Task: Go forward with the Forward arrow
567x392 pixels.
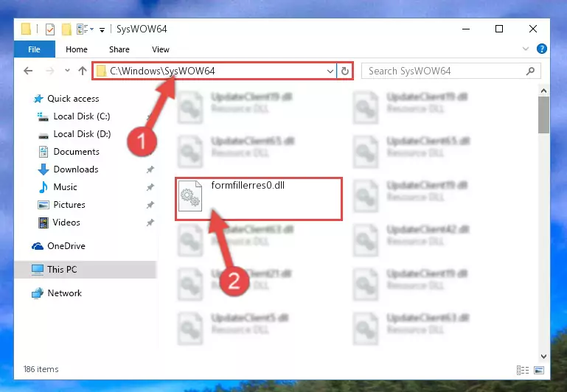Action: [x=50, y=71]
